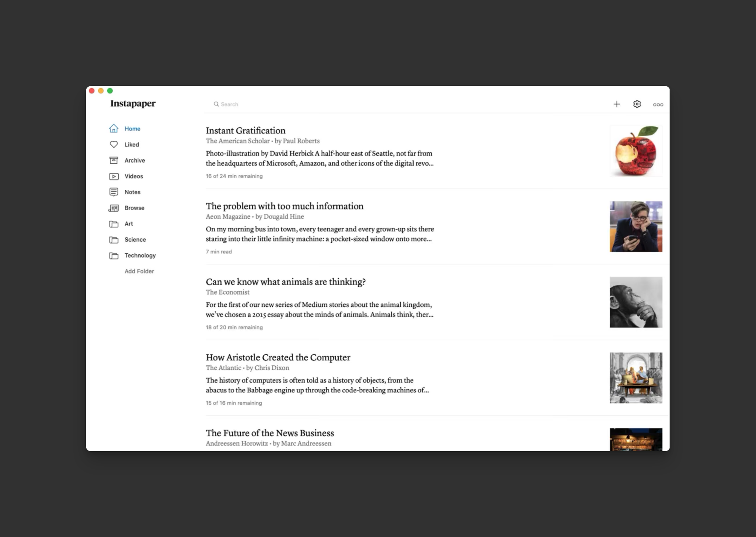The width and height of the screenshot is (756, 537).
Task: Open the settings gear icon
Action: tap(637, 104)
